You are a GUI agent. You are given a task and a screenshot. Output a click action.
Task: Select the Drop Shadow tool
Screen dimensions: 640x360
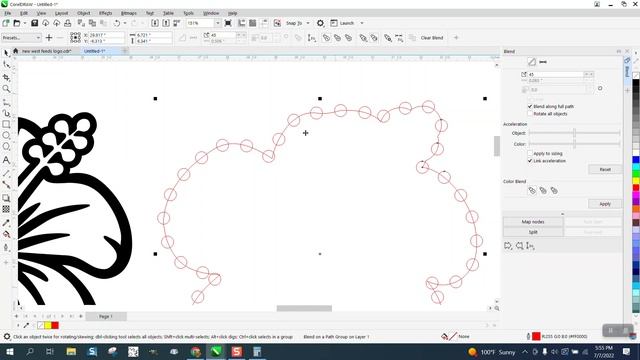click(x=6, y=198)
